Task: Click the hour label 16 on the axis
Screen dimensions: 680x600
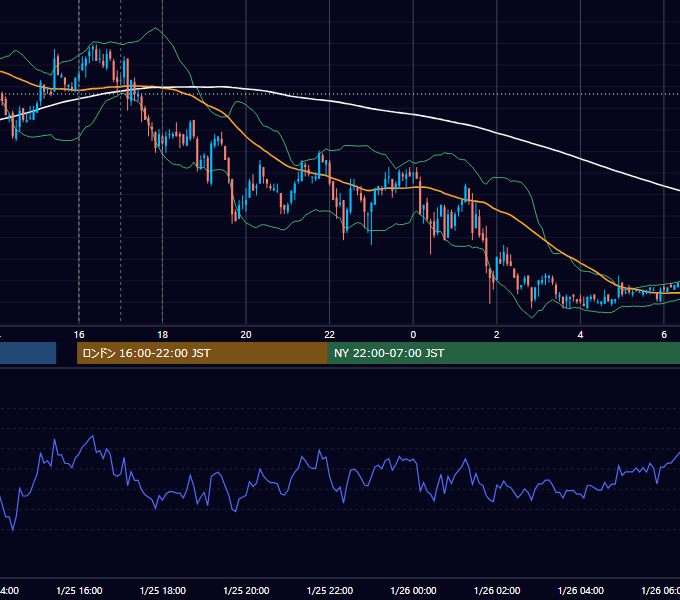Action: (79, 335)
